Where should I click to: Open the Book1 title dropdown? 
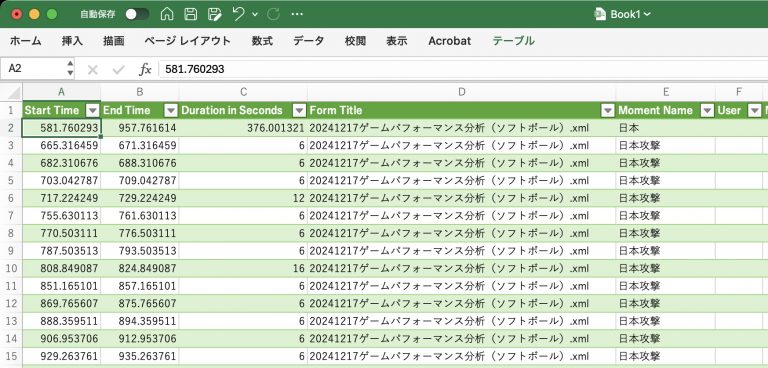pos(647,15)
